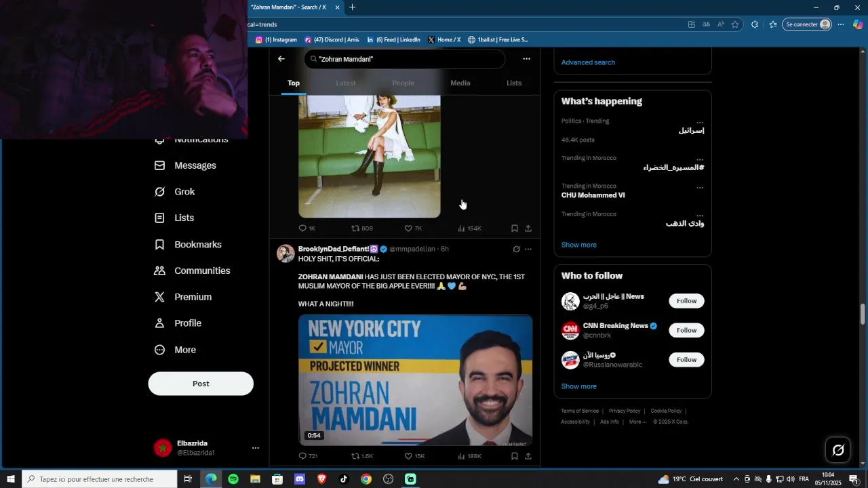This screenshot has height=488, width=868.
Task: Open BrooklynDad_Defiant profile avatar
Action: point(286,253)
